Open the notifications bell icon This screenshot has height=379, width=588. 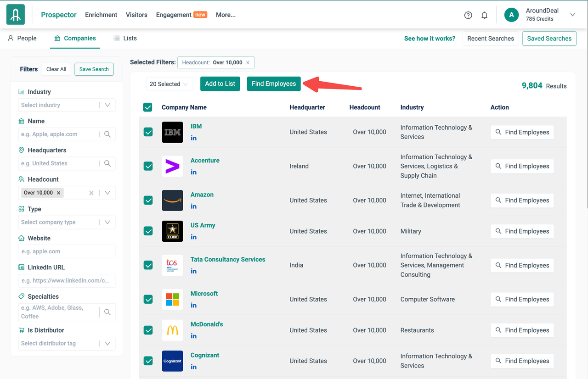(x=484, y=15)
